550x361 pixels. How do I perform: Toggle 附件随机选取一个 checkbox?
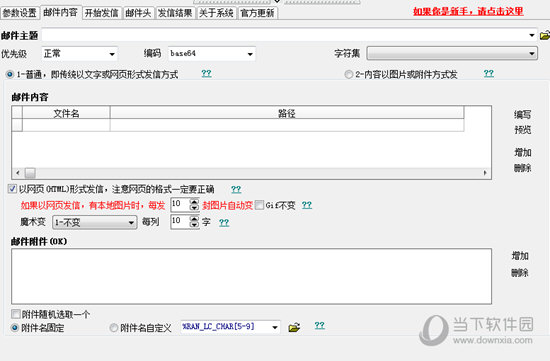click(x=16, y=314)
